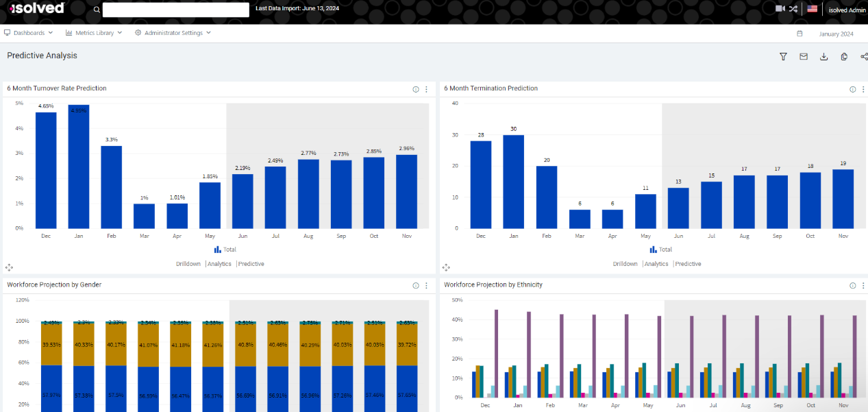Screen dimensions: 868x412
Task: Click the video camera icon in header
Action: [x=780, y=9]
